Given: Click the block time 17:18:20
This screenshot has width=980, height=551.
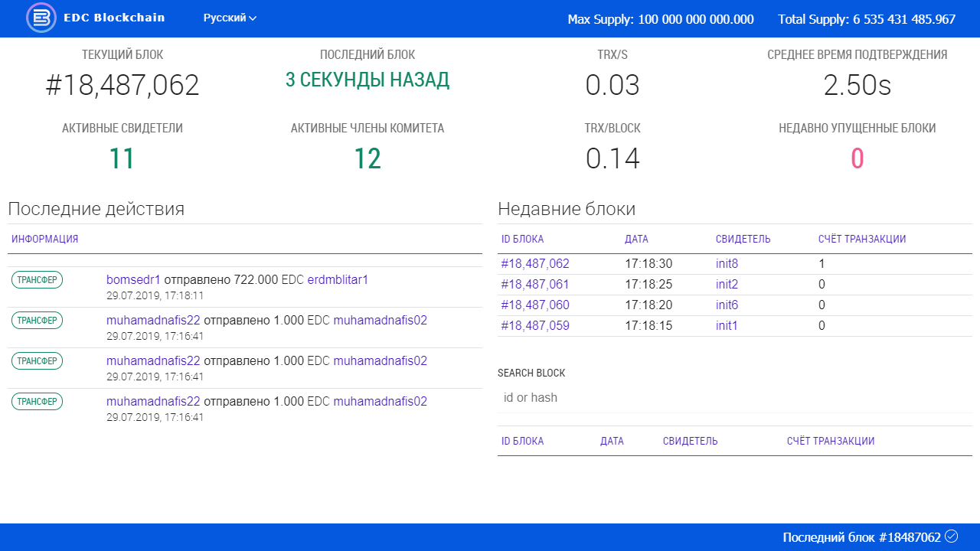Looking at the screenshot, I should [x=648, y=305].
